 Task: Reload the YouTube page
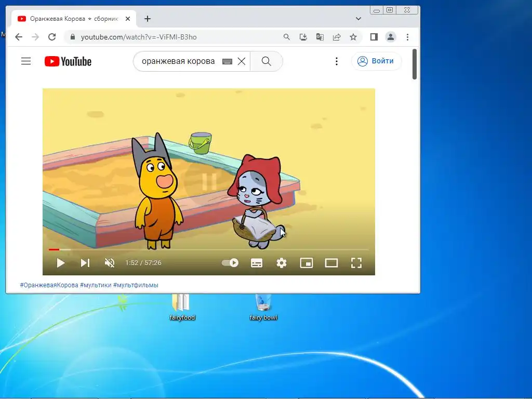[x=52, y=37]
